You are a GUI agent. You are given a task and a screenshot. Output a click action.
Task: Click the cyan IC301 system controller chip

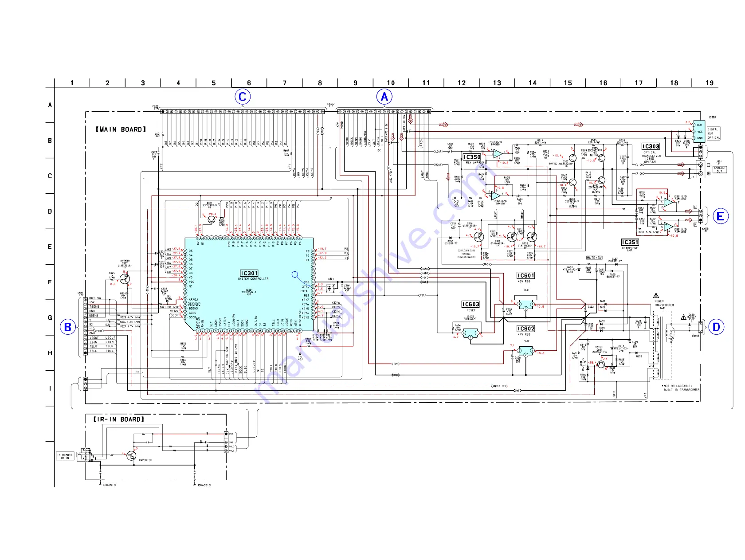[249, 284]
